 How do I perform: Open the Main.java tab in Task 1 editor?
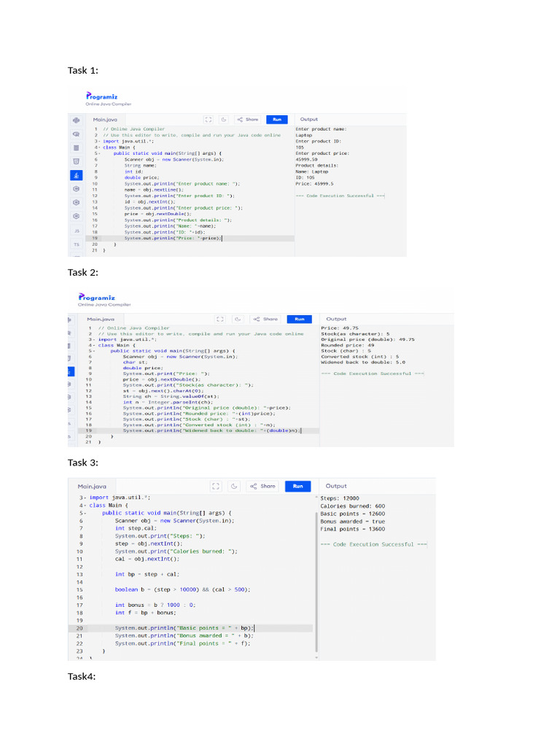pyautogui.click(x=105, y=120)
